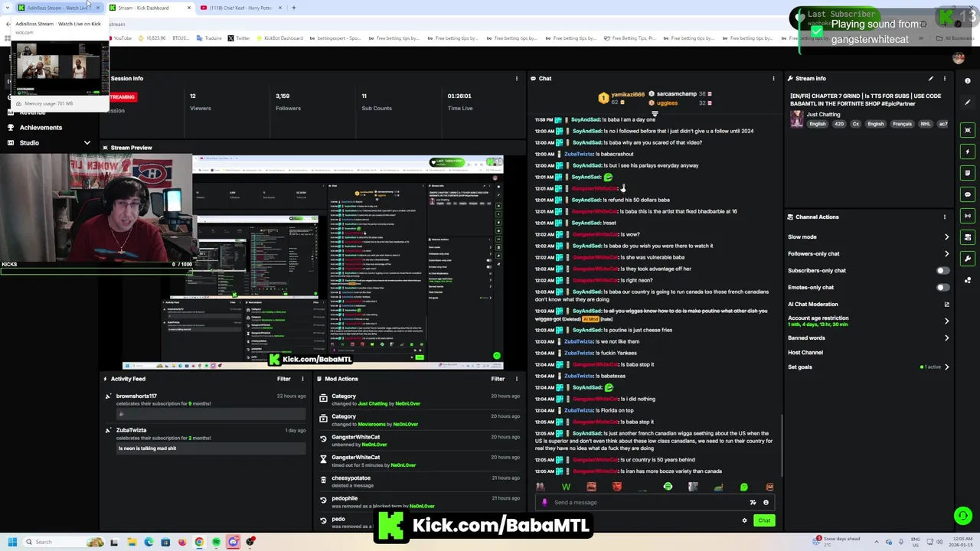The image size is (980, 551).
Task: Toggle the chat bubble widget in right sidebar
Action: [x=968, y=194]
